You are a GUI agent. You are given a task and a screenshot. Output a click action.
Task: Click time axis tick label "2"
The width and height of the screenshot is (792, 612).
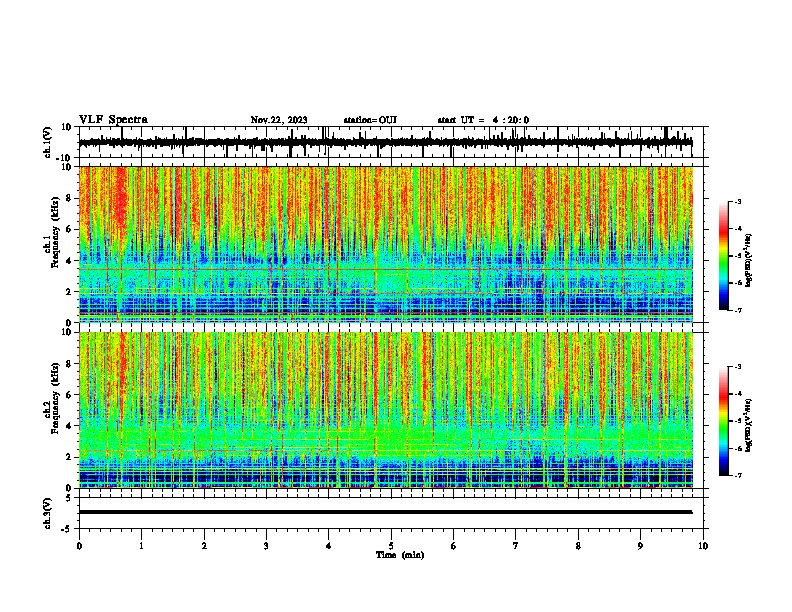(x=204, y=546)
